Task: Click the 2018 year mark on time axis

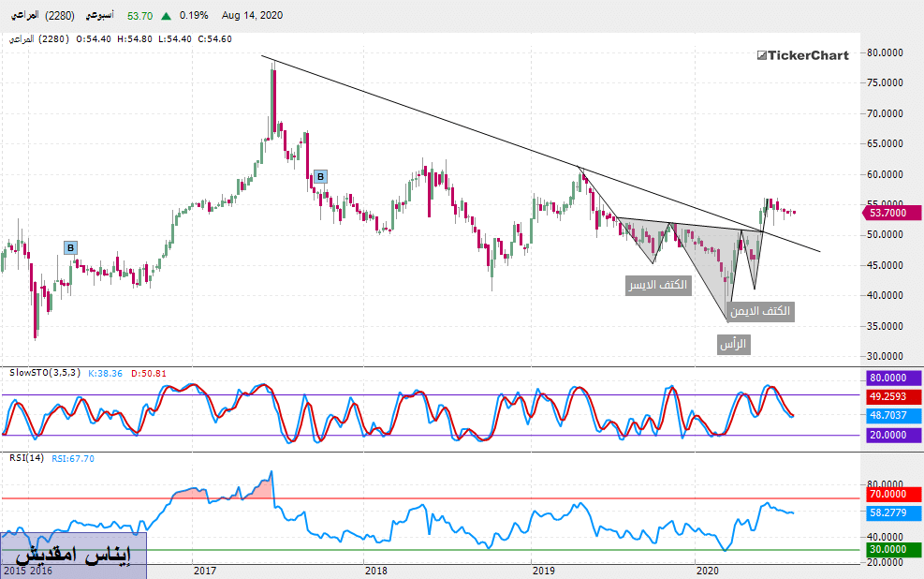Action: 375,570
